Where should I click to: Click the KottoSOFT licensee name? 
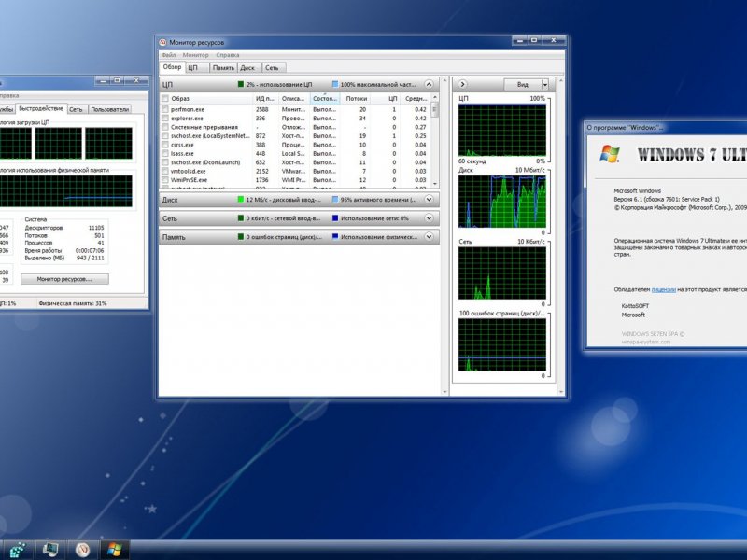point(635,306)
